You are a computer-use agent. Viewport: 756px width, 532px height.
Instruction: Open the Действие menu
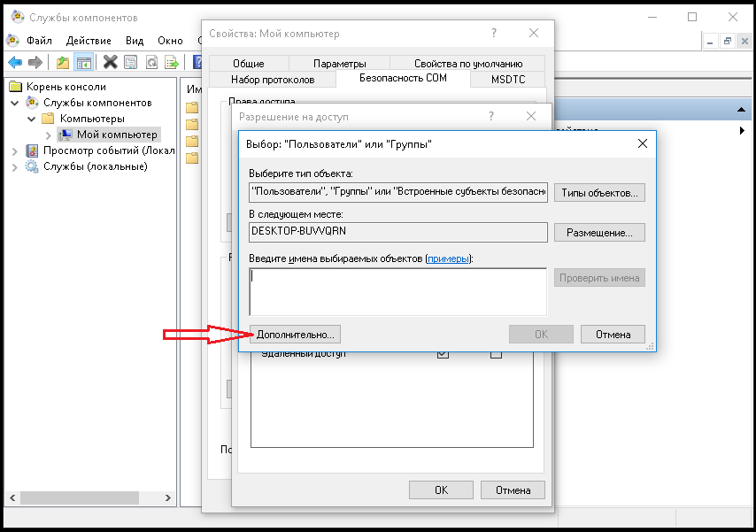(x=89, y=41)
